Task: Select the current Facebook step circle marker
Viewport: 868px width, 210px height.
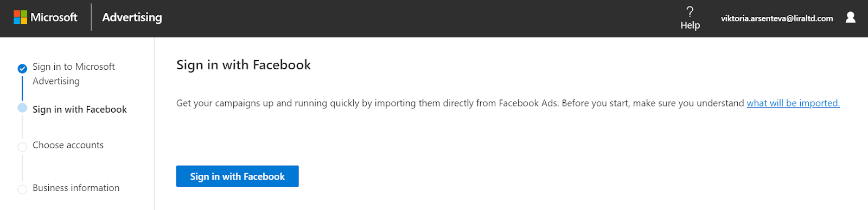Action: point(22,108)
